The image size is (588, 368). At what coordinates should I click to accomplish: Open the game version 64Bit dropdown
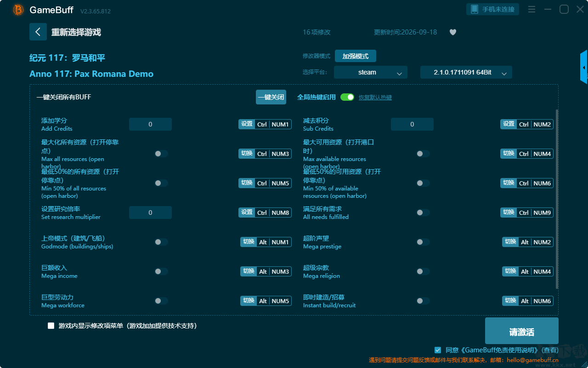click(x=466, y=72)
